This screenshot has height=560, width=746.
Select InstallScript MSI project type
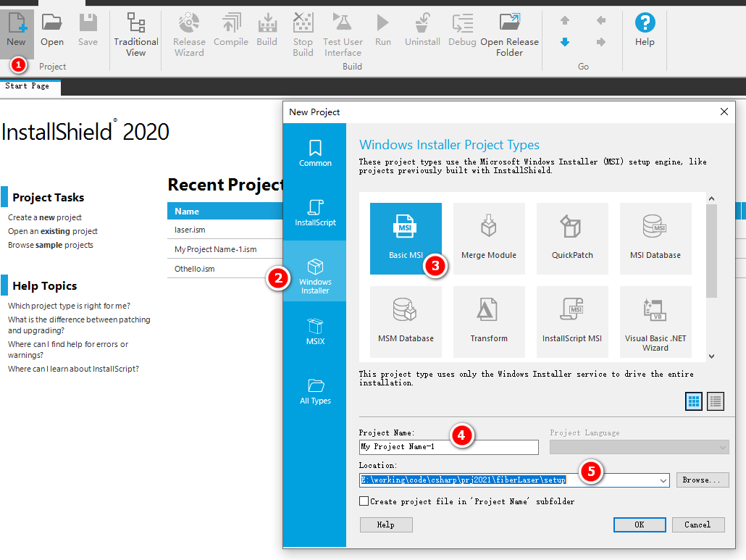coord(572,322)
